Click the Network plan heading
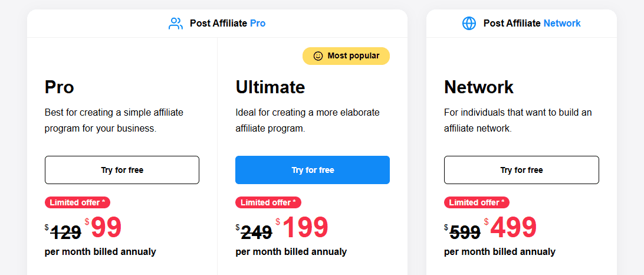Screen dimensions: 644x275 click(x=479, y=87)
